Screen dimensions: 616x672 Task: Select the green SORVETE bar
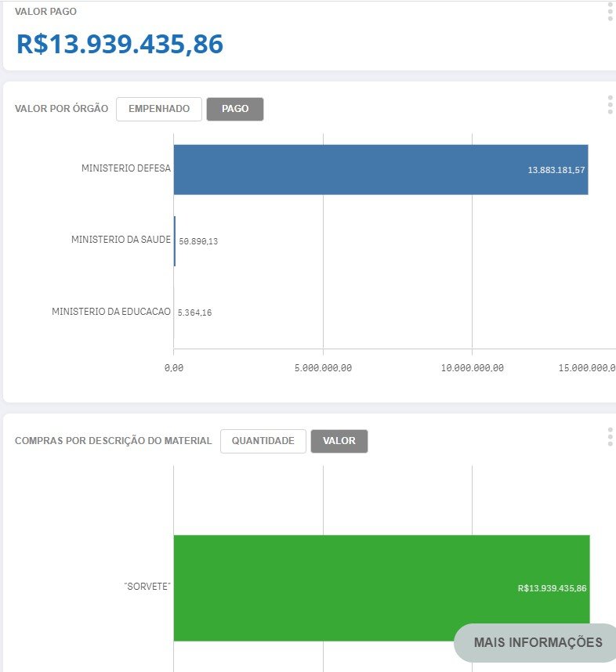click(382, 588)
